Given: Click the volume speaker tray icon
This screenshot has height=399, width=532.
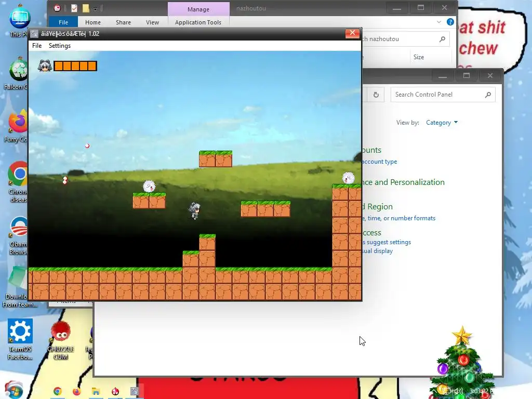Looking at the screenshot, I should (458, 391).
